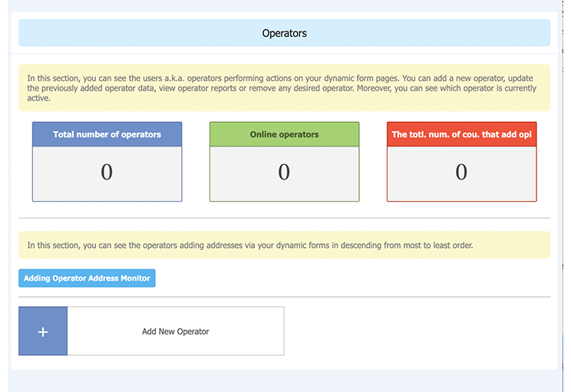Click the info note about operators performing actions
Viewport: 571px width, 392px height.
pos(285,88)
